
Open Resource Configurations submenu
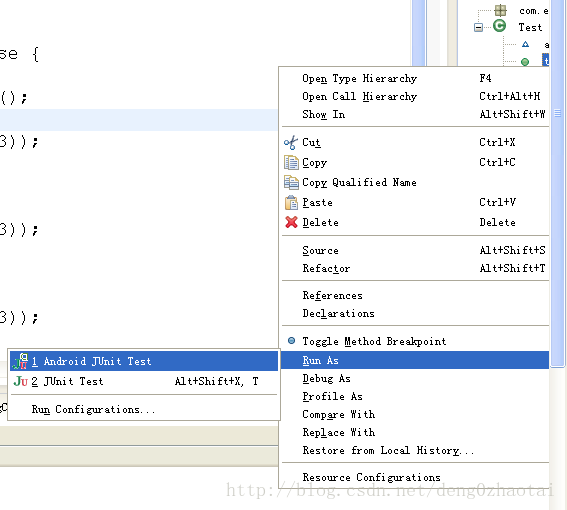pyautogui.click(x=415, y=477)
